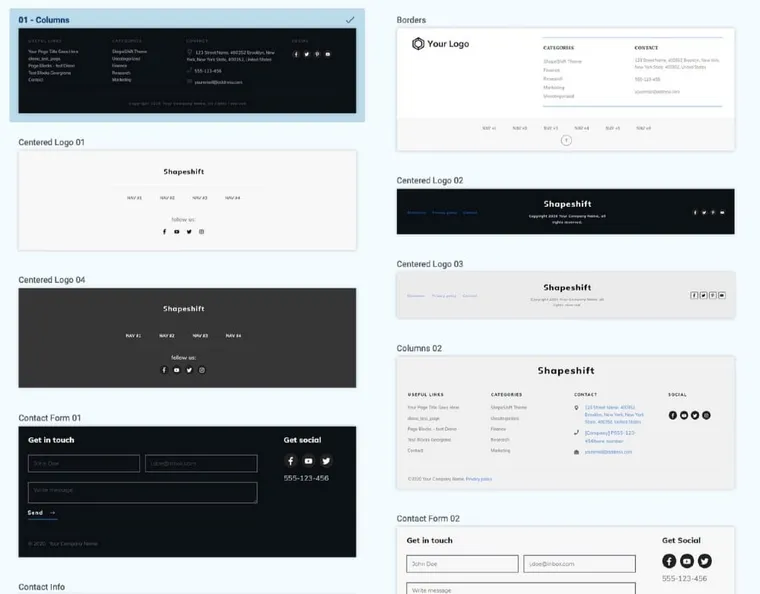Click the email field in Contact Form 01
760x594 pixels.
(x=201, y=464)
